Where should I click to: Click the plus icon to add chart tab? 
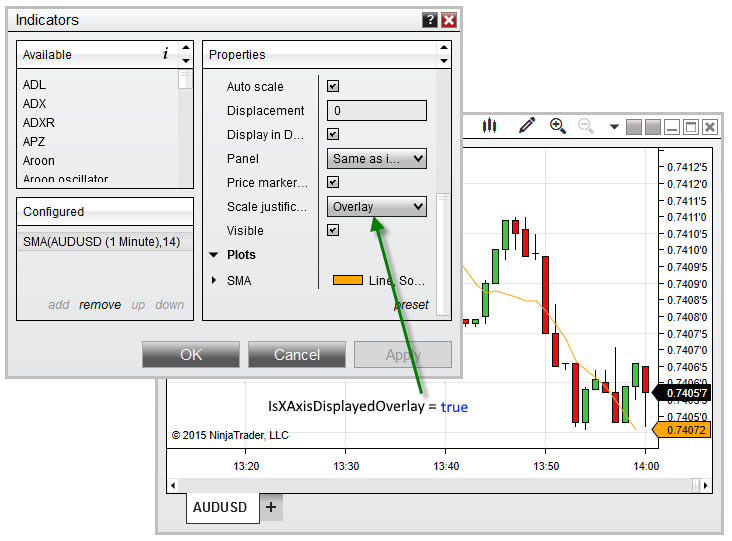271,507
